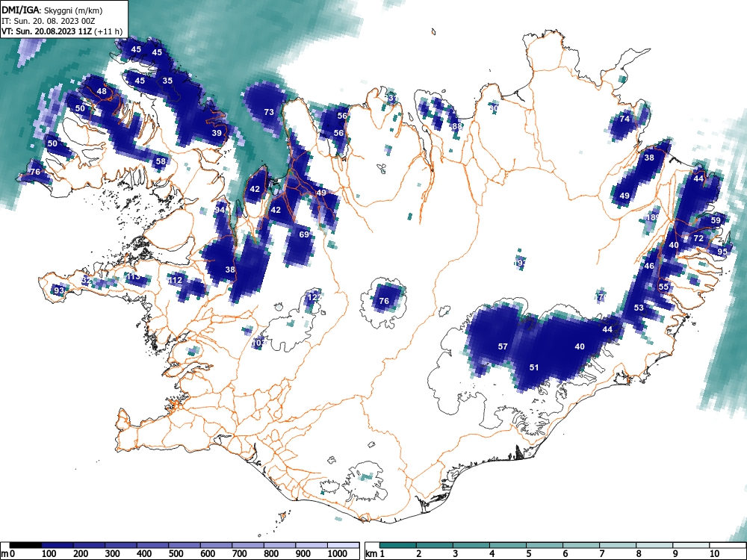Click the map value 122
Image resolution: width=747 pixels, height=560 pixels.
click(x=314, y=297)
